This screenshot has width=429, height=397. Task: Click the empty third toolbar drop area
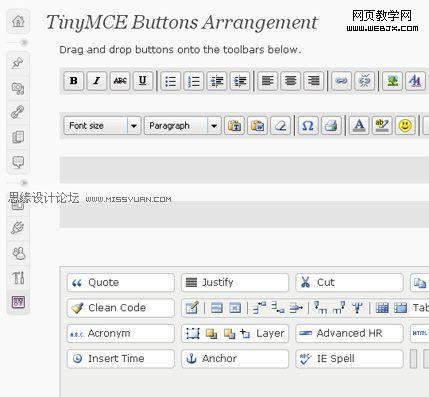pyautogui.click(x=244, y=170)
